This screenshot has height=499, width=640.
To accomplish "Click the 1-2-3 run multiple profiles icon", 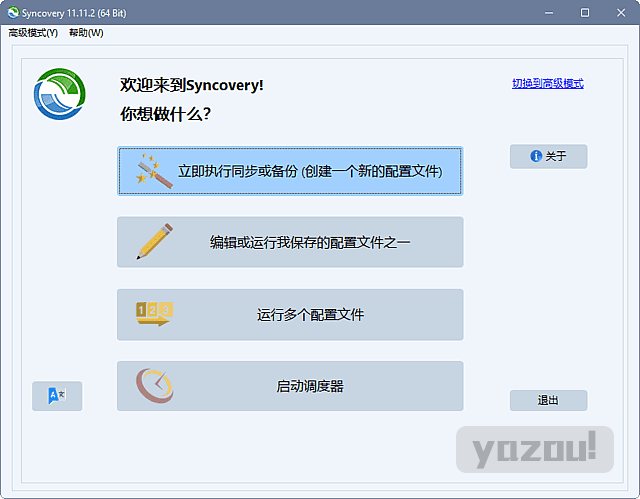I will click(x=154, y=314).
